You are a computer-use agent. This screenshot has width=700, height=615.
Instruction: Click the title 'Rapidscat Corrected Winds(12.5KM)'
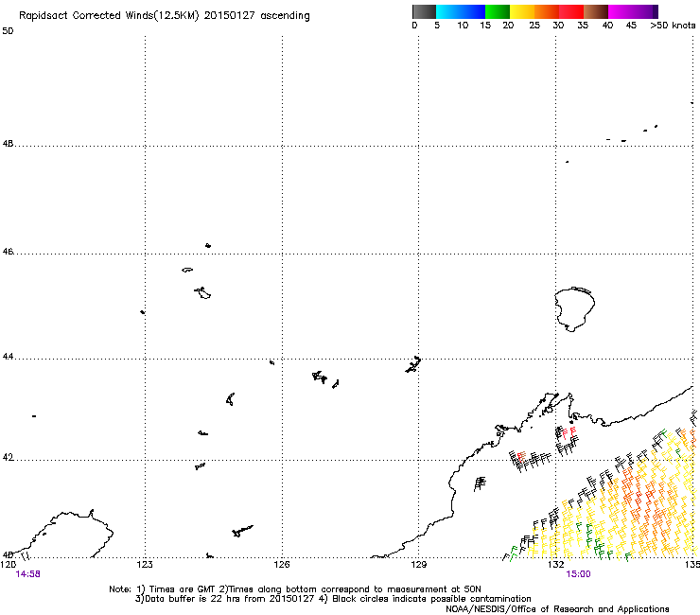pyautogui.click(x=109, y=16)
